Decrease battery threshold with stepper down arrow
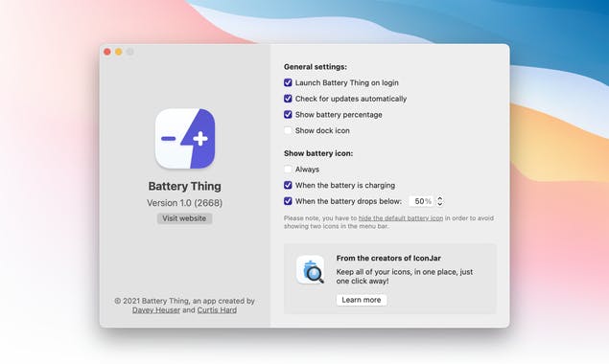The height and width of the screenshot is (364, 609). point(439,204)
